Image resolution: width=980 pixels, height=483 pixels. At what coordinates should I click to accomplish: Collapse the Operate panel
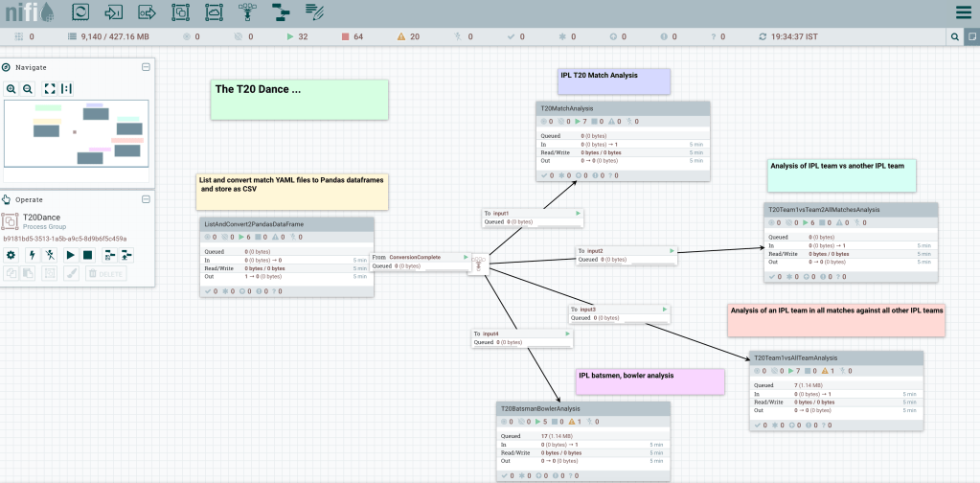146,199
